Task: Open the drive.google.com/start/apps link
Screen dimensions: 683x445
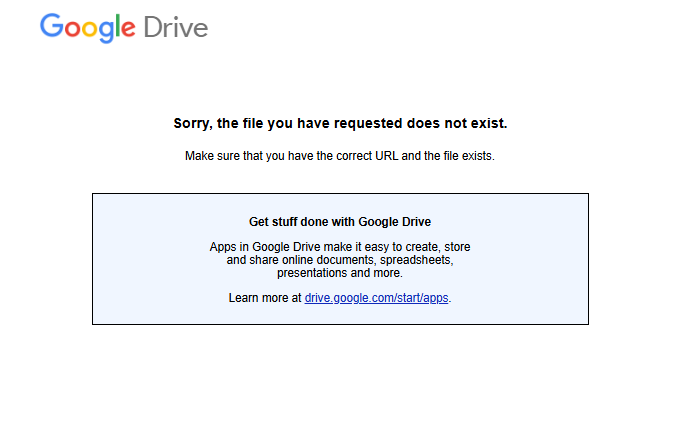Action: pos(376,298)
